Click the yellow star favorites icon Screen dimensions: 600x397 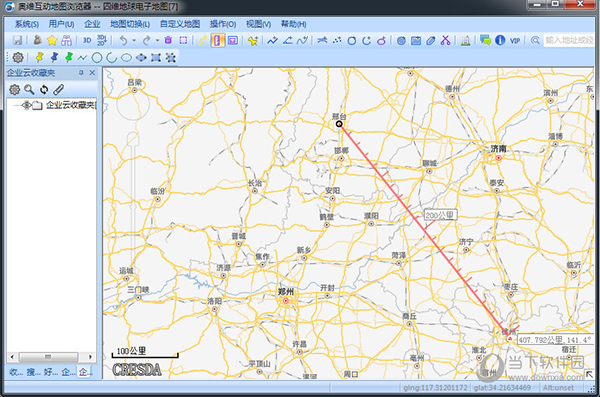click(52, 40)
